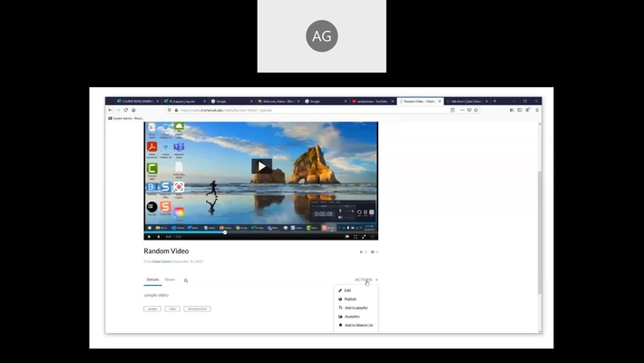This screenshot has width=644, height=363.
Task: Open the Adam Gentry author link
Action: point(162,261)
